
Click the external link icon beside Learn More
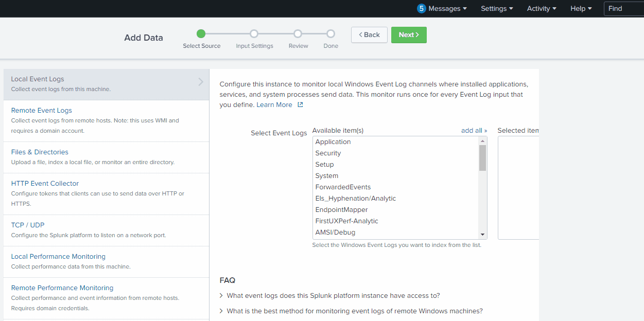tap(300, 105)
